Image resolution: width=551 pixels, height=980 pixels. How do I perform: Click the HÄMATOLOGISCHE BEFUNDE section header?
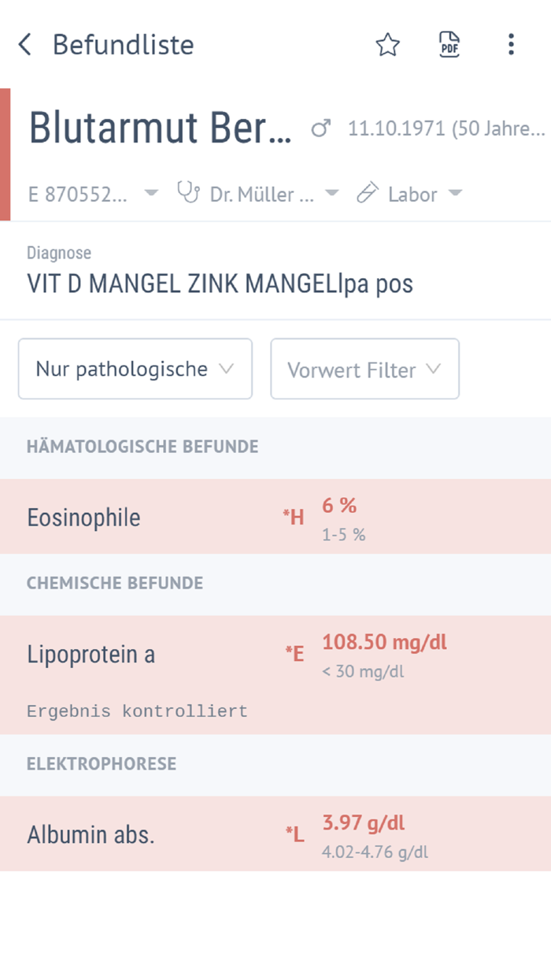click(x=142, y=447)
